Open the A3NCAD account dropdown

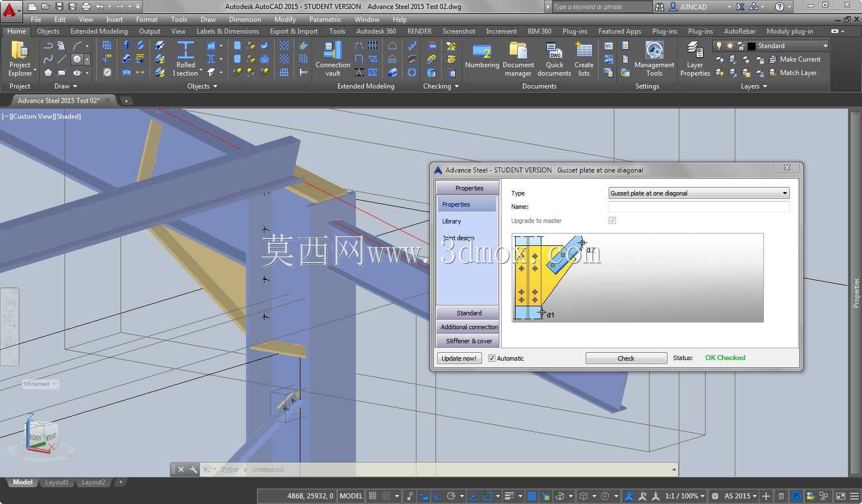[x=704, y=7]
